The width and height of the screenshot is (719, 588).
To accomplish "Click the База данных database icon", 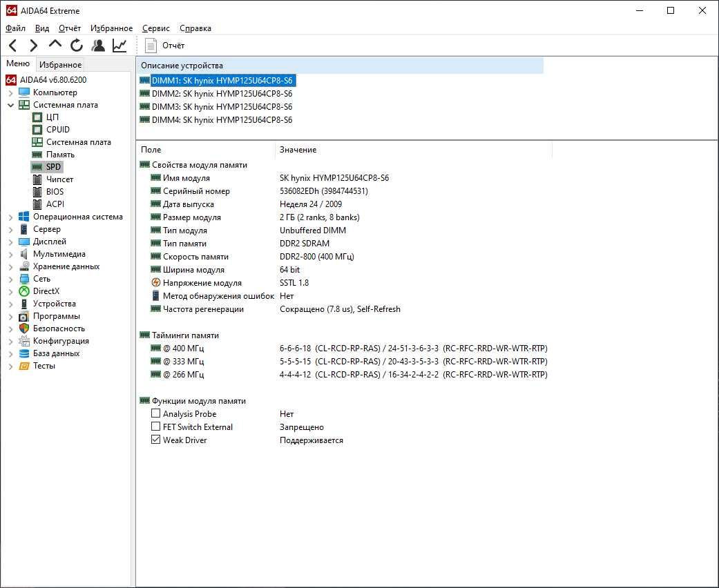I will point(24,353).
